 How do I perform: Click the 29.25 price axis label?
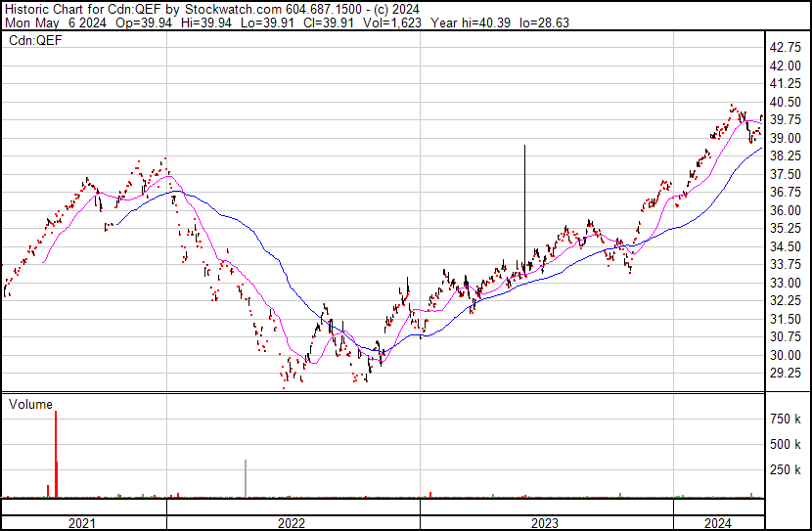pos(787,374)
